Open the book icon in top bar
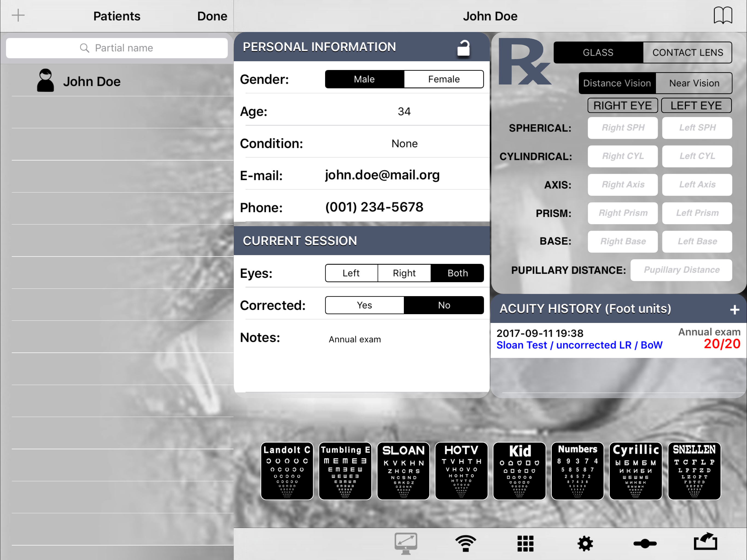This screenshot has width=747, height=560. (x=723, y=16)
